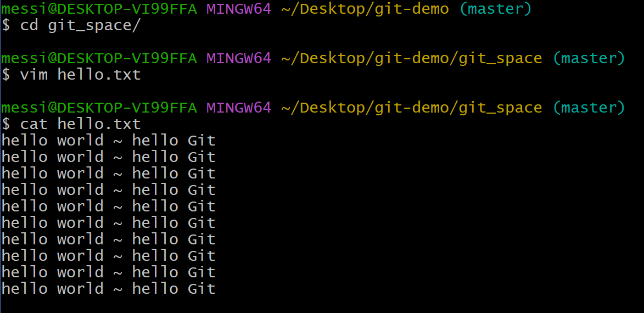Click the '(master)' branch label in first prompt
This screenshot has height=313, width=644.
tap(495, 9)
